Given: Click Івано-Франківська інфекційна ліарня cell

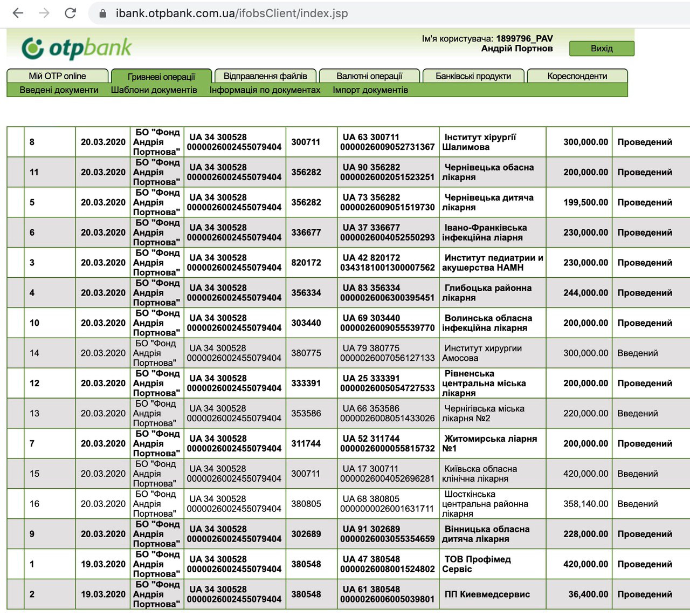Looking at the screenshot, I should coord(493,232).
